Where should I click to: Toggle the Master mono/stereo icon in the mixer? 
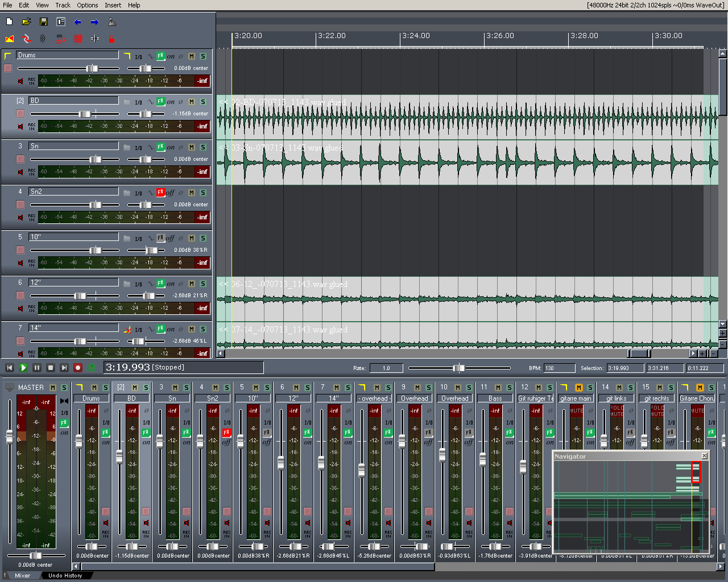tap(64, 401)
